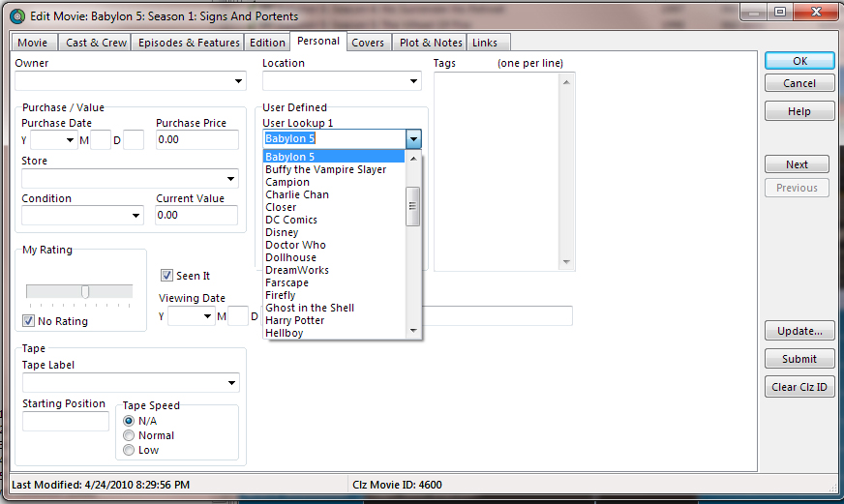Go to the Next movie
Screen dimensions: 844x504
[x=797, y=164]
